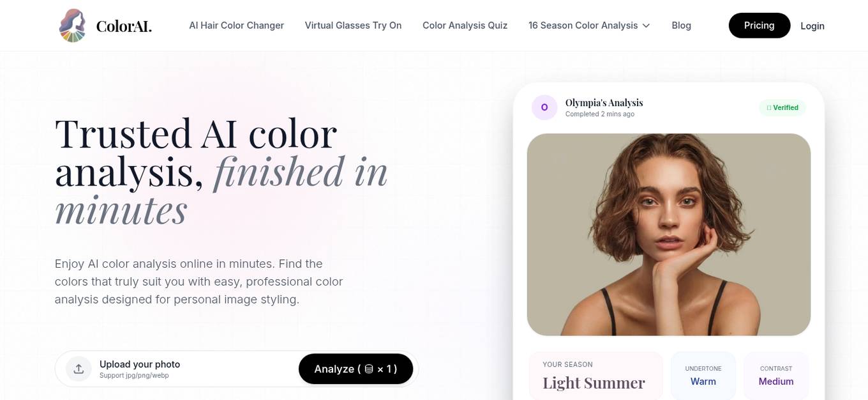Click the black Pricing button

[x=759, y=26]
